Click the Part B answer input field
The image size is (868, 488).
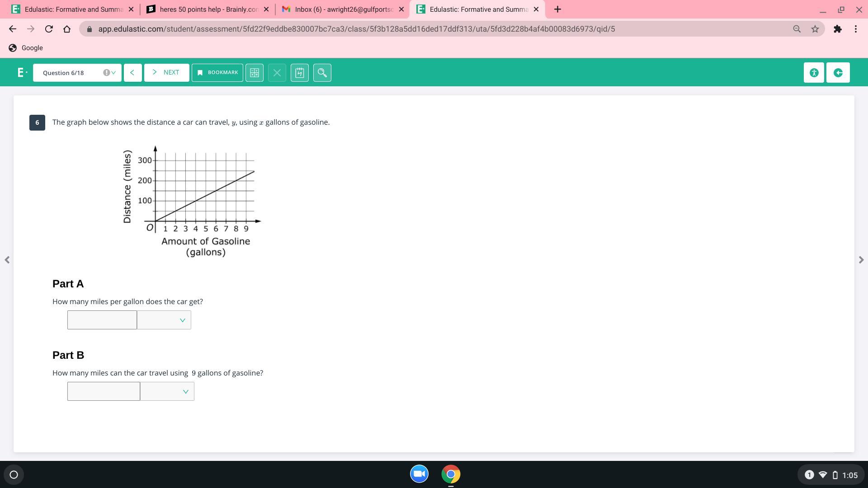point(104,391)
